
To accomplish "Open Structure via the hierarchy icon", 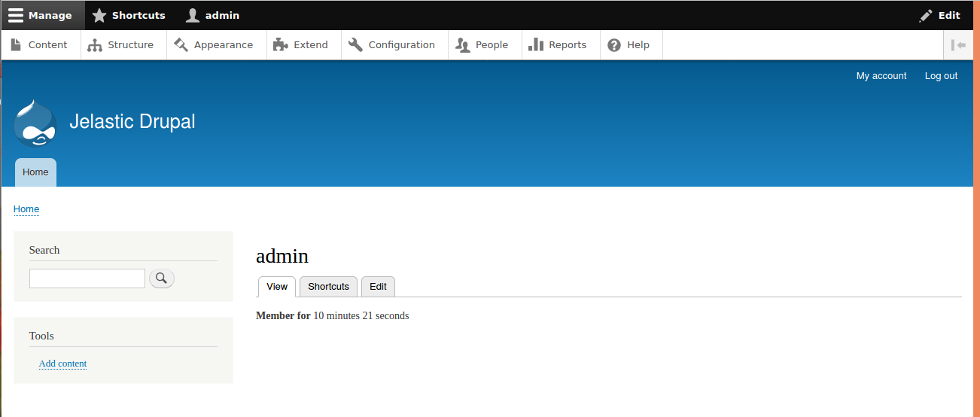I will coord(95,45).
